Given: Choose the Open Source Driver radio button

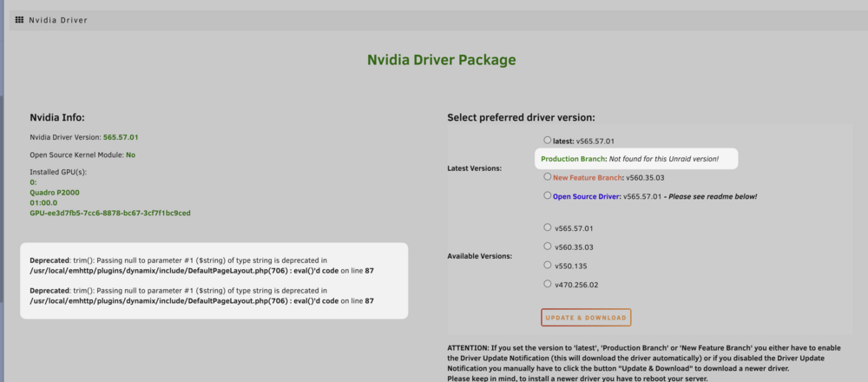Looking at the screenshot, I should tap(548, 195).
